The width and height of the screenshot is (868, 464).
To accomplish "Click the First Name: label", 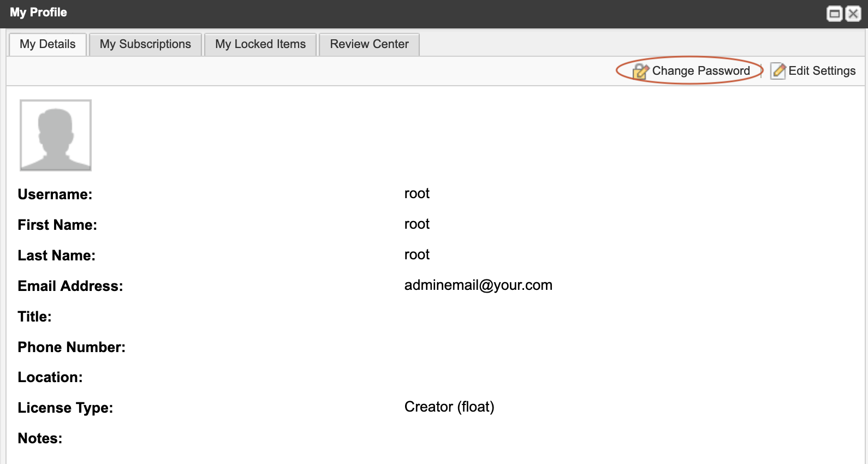I will (x=57, y=225).
